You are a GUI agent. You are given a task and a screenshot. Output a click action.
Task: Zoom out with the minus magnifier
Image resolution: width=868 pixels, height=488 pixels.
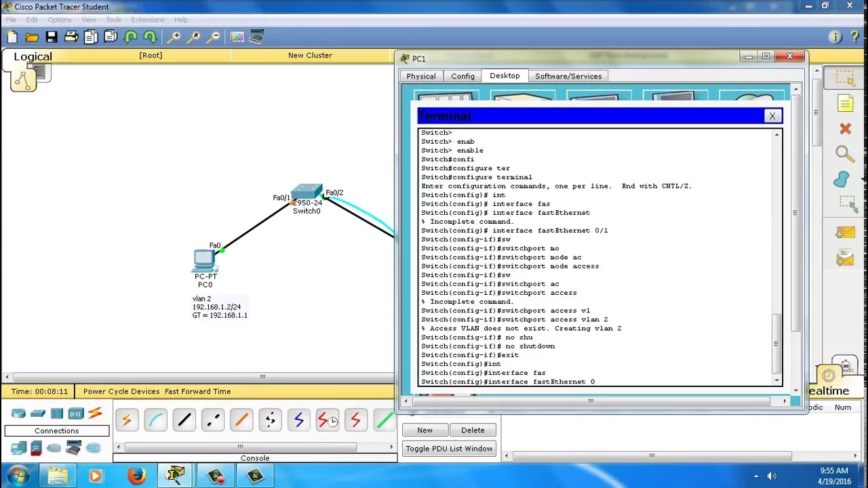coord(213,37)
